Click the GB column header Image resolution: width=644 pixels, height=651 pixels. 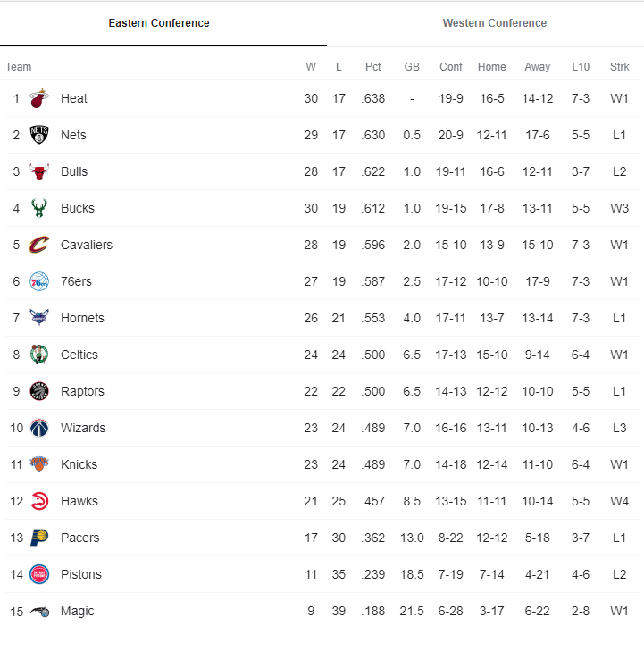click(412, 67)
